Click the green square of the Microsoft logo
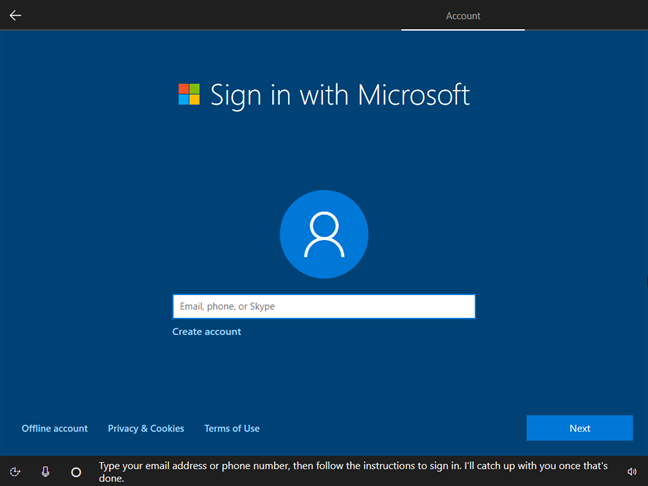This screenshot has height=486, width=648. click(x=195, y=89)
